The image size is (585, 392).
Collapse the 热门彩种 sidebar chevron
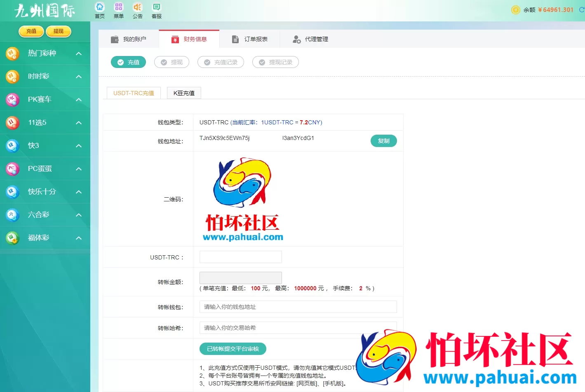pyautogui.click(x=79, y=54)
